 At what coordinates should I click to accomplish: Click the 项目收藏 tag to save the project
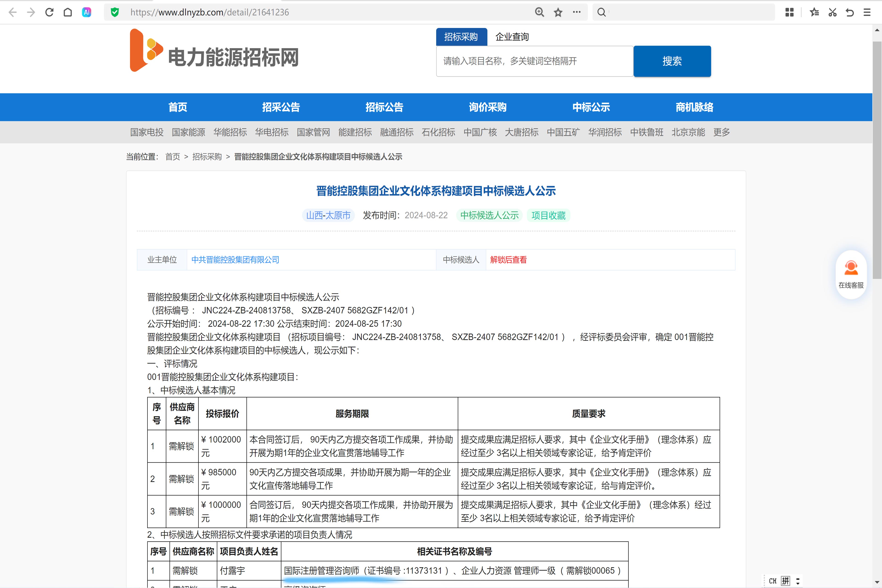[x=548, y=215]
